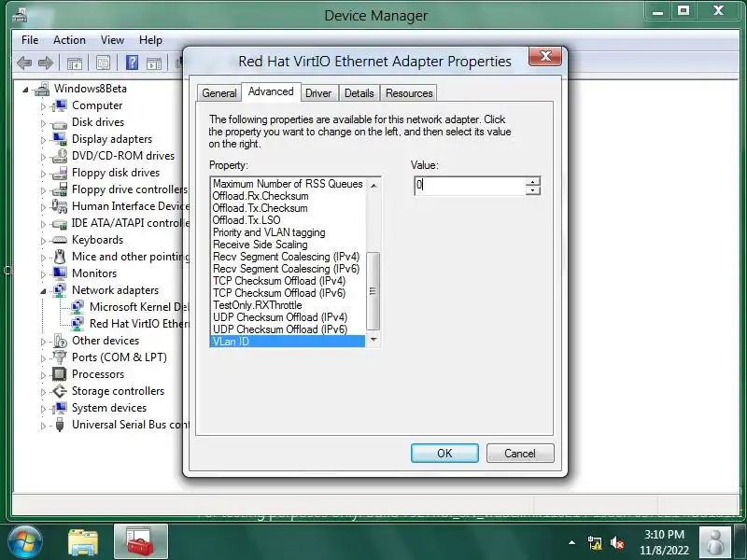Open the View menu
Image resolution: width=747 pixels, height=560 pixels.
pyautogui.click(x=112, y=40)
